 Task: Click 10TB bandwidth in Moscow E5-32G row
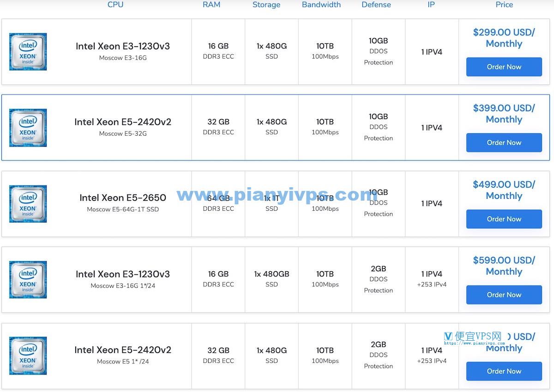325,122
